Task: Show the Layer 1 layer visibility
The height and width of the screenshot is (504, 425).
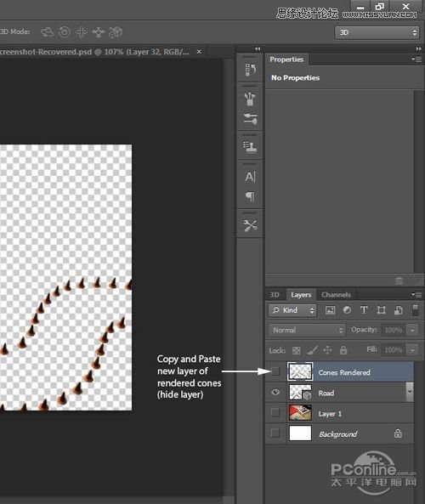Action: [275, 412]
